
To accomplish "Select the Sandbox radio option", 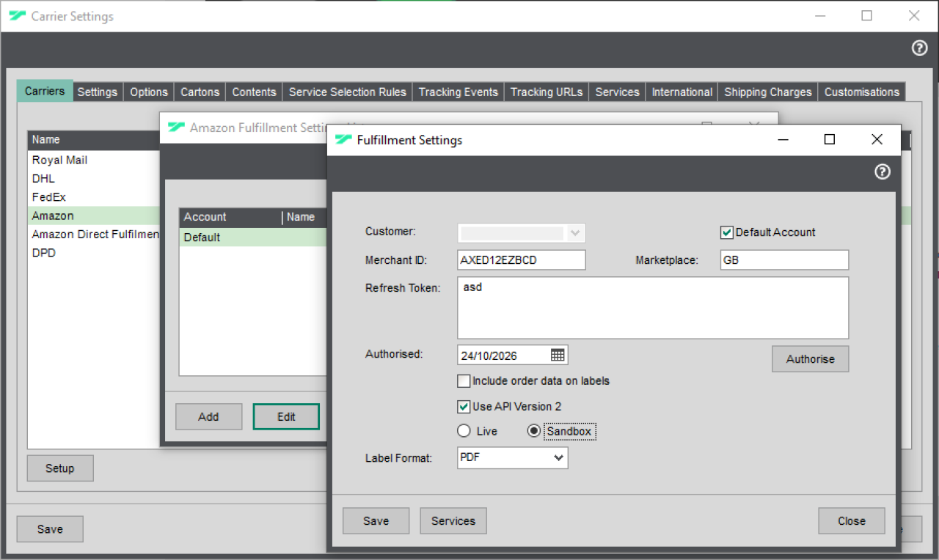I will tap(534, 431).
